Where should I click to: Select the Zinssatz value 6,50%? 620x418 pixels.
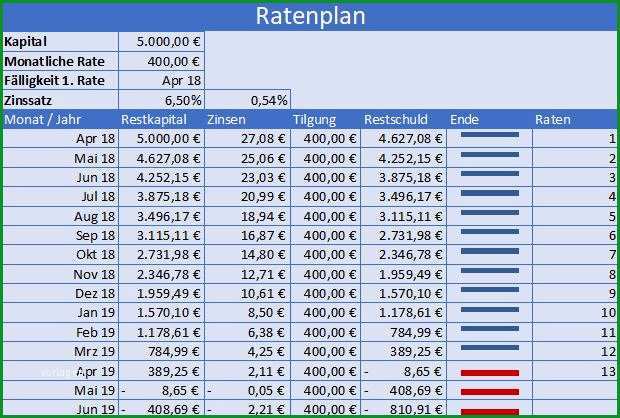coord(161,100)
